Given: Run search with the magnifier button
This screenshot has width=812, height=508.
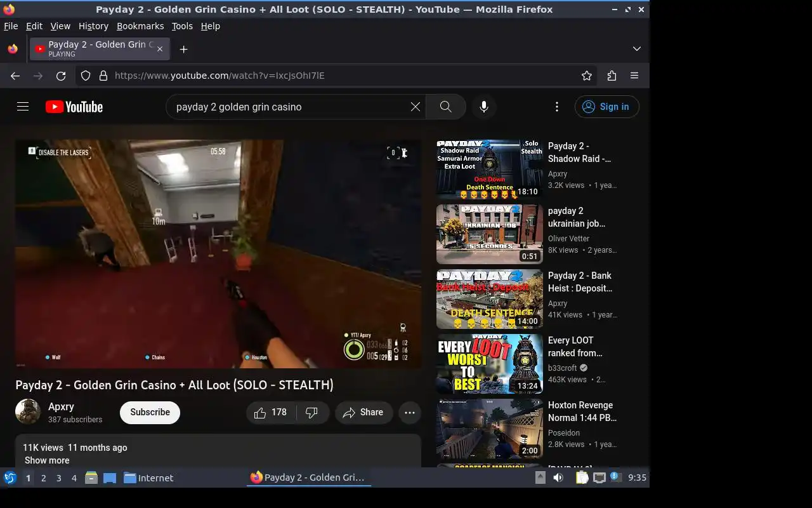Looking at the screenshot, I should point(446,107).
